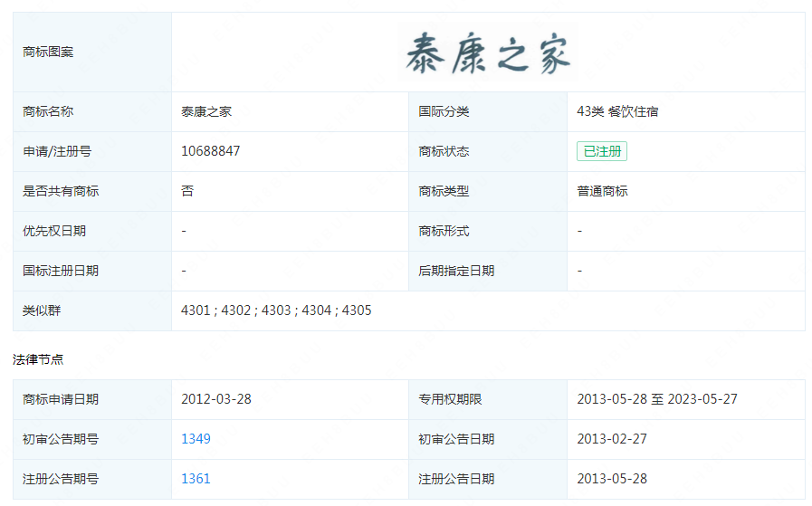The height and width of the screenshot is (506, 812).
Task: Click the 商标申请日期 label cell
Action: click(92, 399)
